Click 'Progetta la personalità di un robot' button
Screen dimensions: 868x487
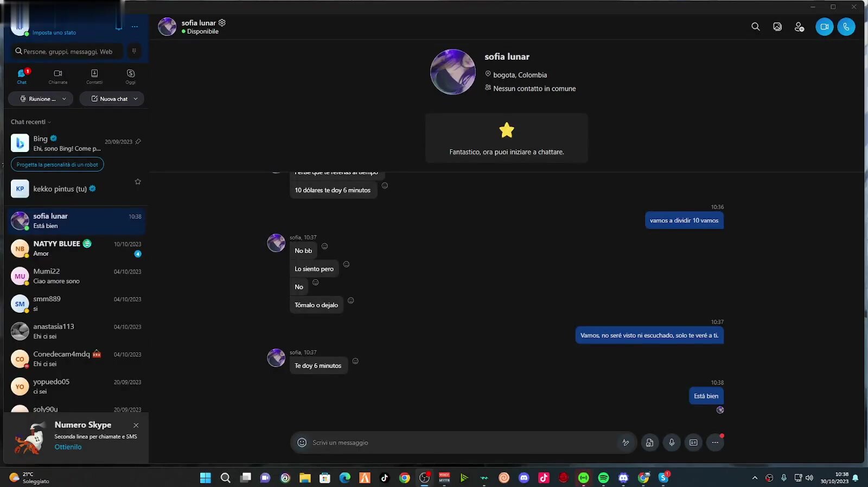(57, 165)
